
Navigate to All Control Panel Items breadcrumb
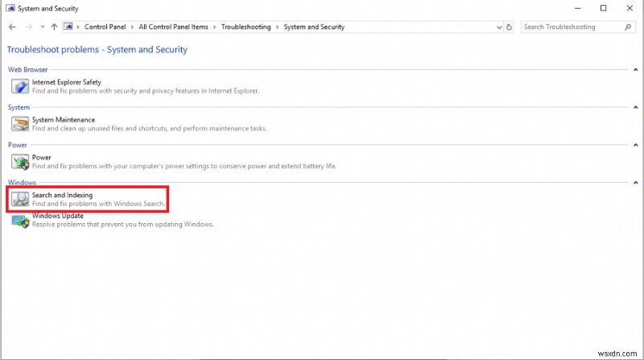173,27
